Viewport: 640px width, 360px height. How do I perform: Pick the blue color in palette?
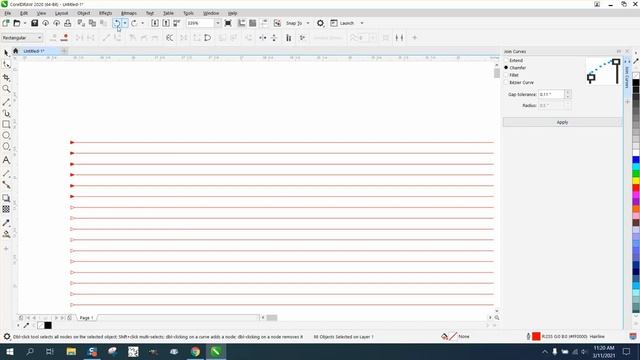point(636,160)
